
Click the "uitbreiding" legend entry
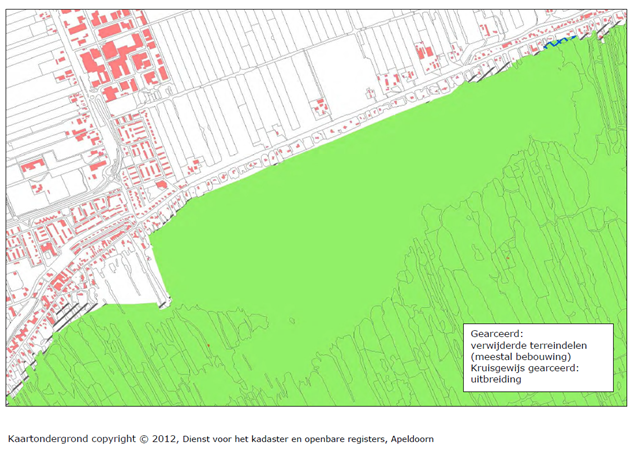496,381
